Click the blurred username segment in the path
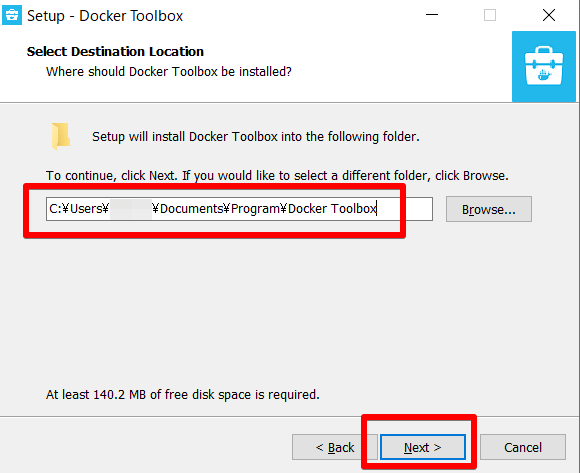The image size is (580, 473). tap(131, 209)
